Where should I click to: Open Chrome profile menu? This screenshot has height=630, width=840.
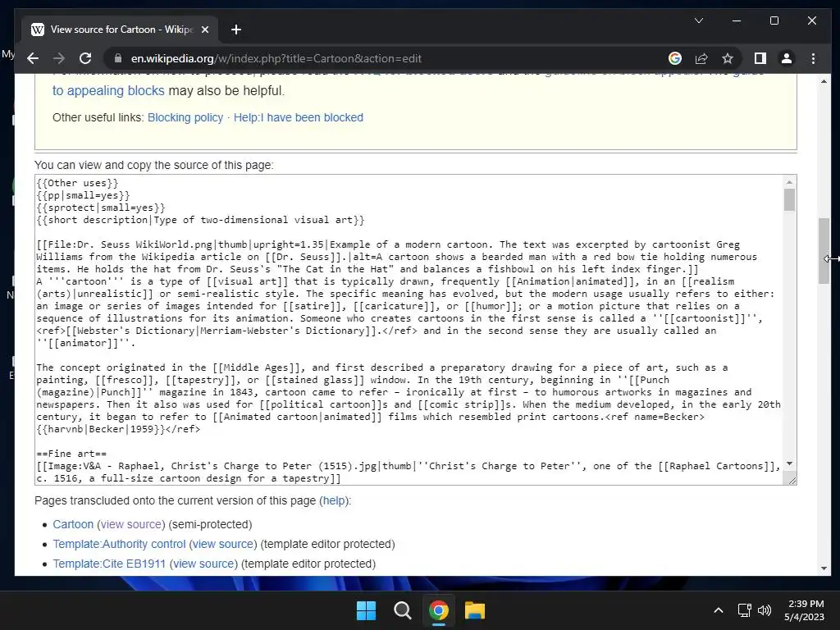pyautogui.click(x=787, y=58)
